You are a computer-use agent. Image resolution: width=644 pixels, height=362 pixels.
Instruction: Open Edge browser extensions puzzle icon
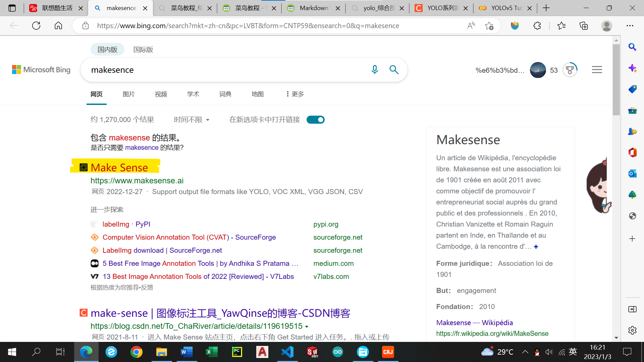537,26
